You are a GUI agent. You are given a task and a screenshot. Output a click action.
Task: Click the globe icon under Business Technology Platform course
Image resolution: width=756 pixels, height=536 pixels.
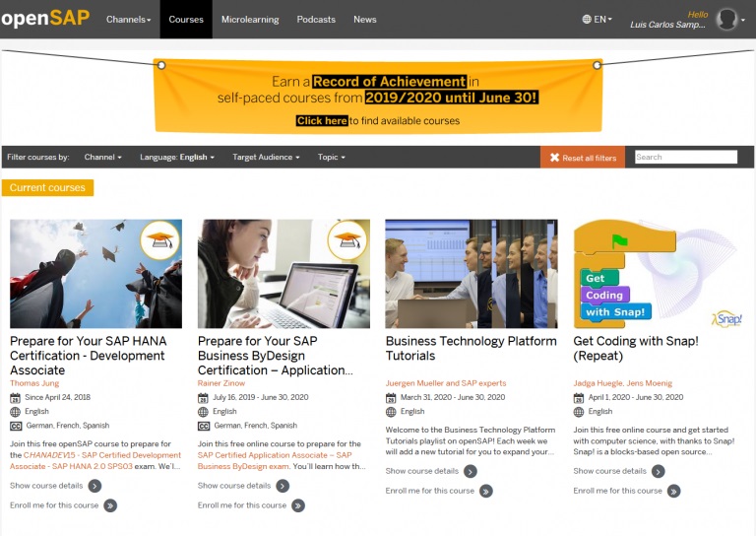391,412
